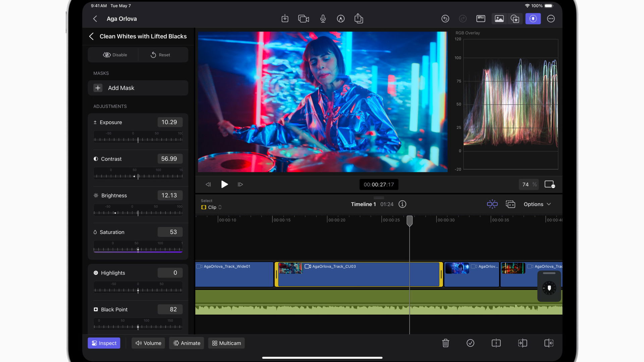The image size is (644, 362).
Task: Open the photo browser icon
Action: [x=499, y=19]
